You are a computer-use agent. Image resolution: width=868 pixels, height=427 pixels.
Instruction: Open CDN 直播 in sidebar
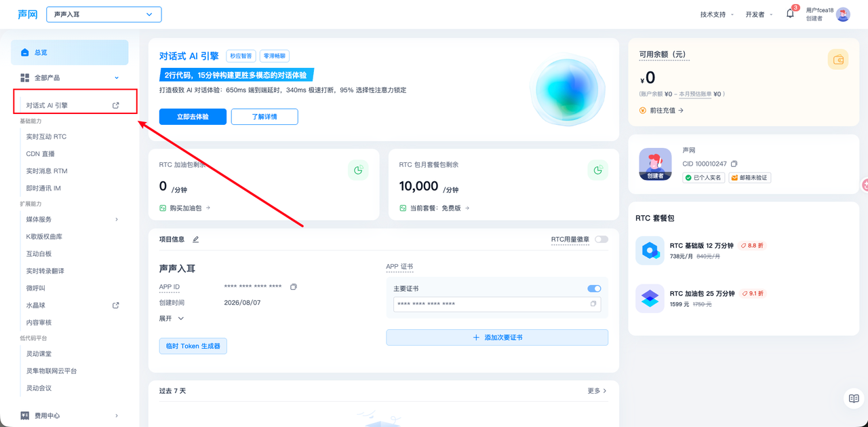(x=41, y=154)
